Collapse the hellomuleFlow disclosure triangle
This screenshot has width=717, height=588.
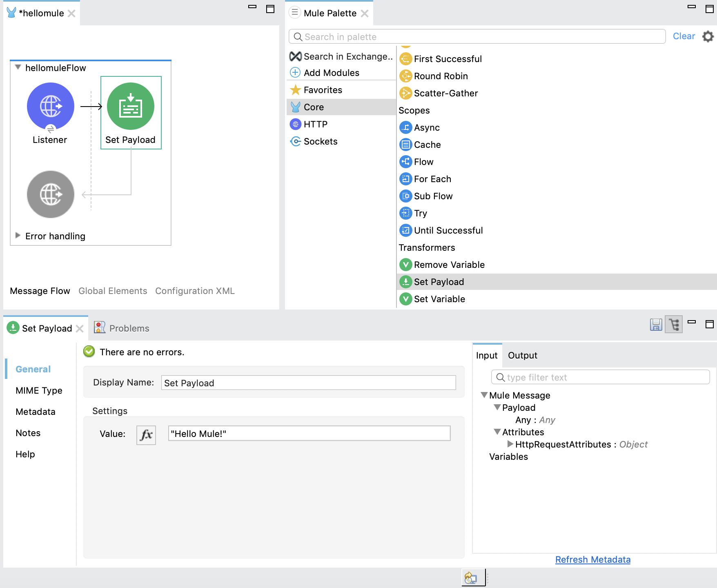coord(17,67)
